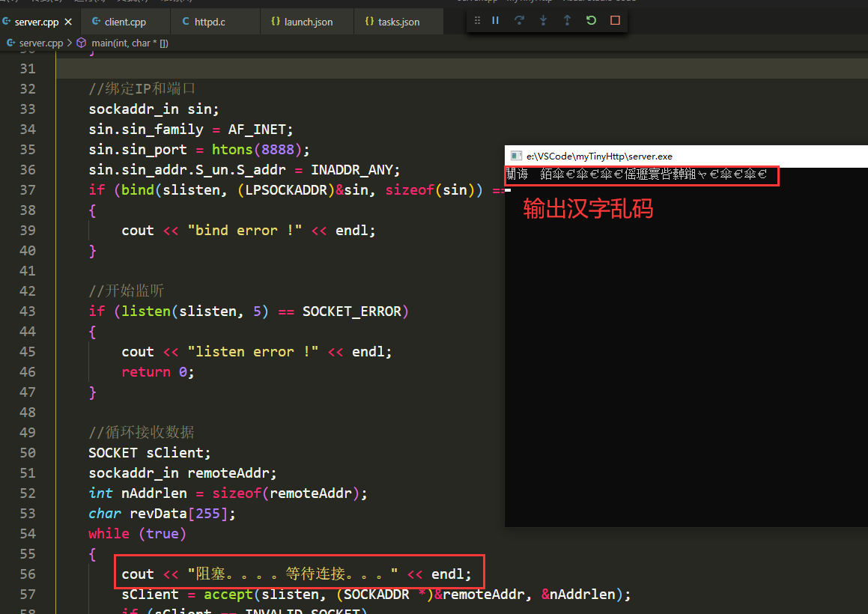Viewport: 868px width, 614px height.
Task: Click the JSON braces icon on launch.json tab
Action: pyautogui.click(x=275, y=22)
